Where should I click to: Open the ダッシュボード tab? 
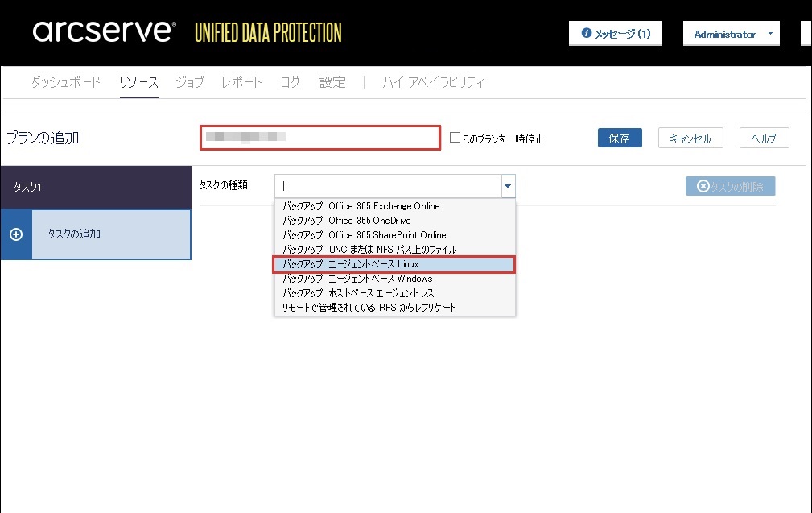pyautogui.click(x=66, y=82)
